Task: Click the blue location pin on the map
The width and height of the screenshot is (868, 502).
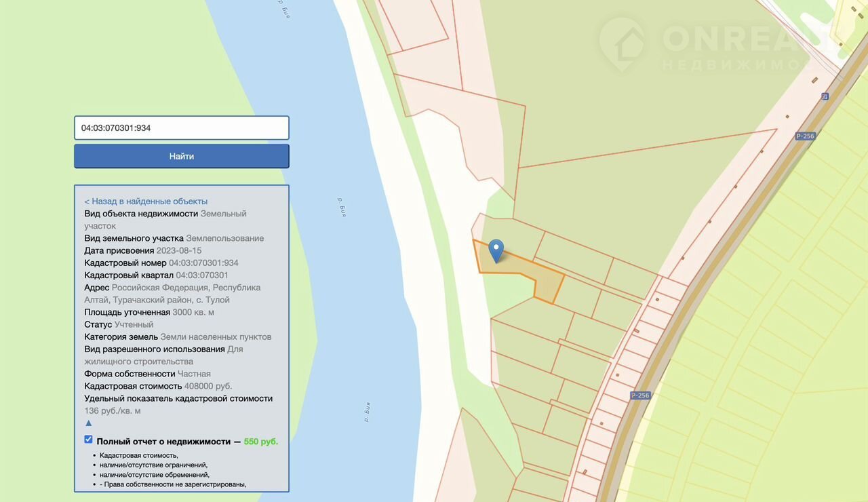Action: pos(496,250)
